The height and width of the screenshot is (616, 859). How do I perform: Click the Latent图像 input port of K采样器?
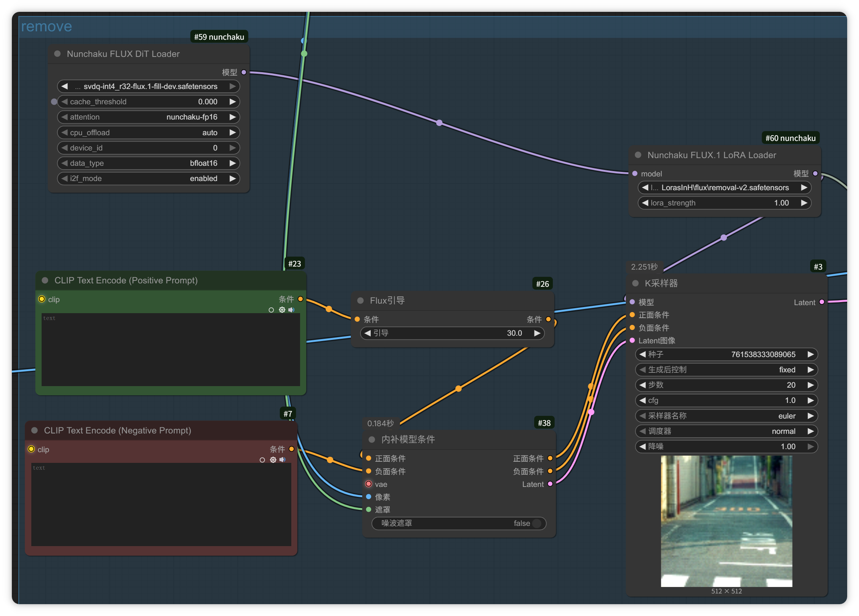click(x=632, y=340)
